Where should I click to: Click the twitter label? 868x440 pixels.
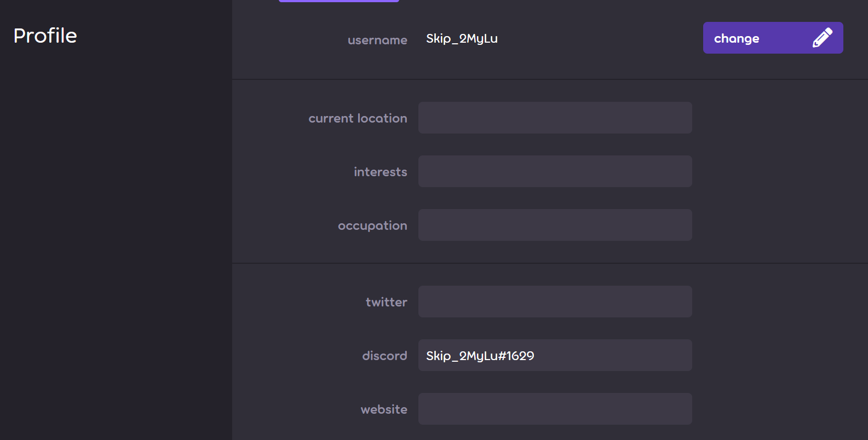point(386,302)
